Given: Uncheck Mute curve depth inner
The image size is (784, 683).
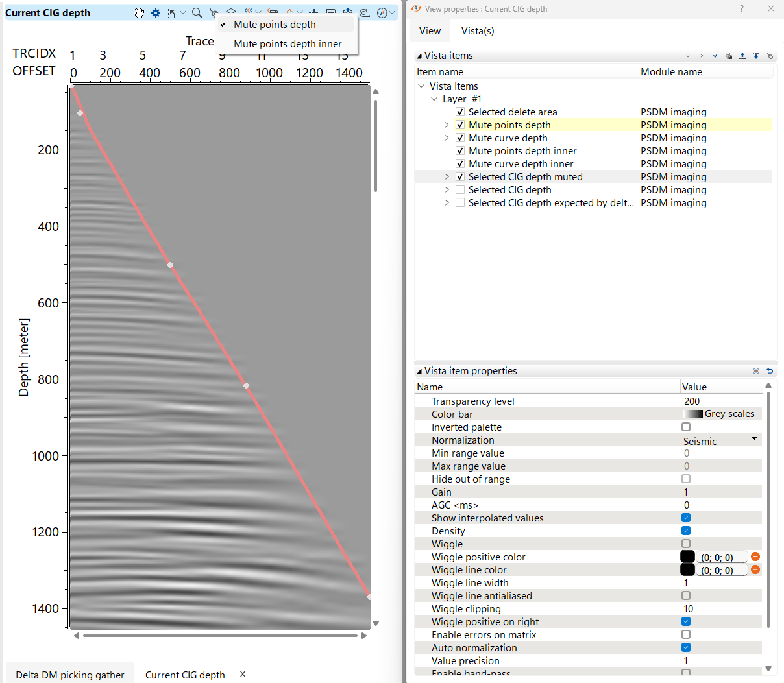Looking at the screenshot, I should pyautogui.click(x=460, y=163).
